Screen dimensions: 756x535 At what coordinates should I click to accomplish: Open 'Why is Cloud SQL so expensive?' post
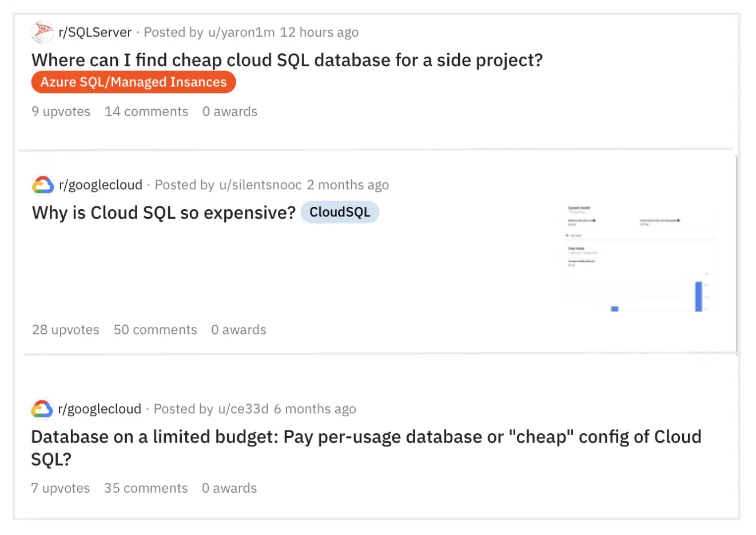164,213
